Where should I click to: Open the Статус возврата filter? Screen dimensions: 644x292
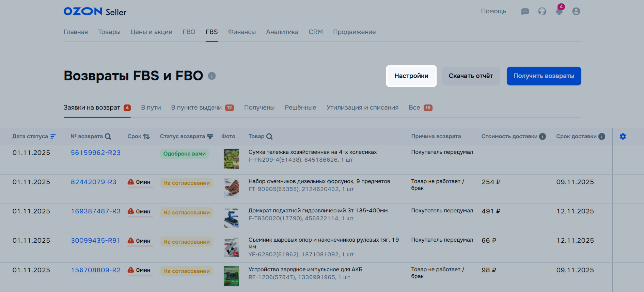(x=210, y=136)
